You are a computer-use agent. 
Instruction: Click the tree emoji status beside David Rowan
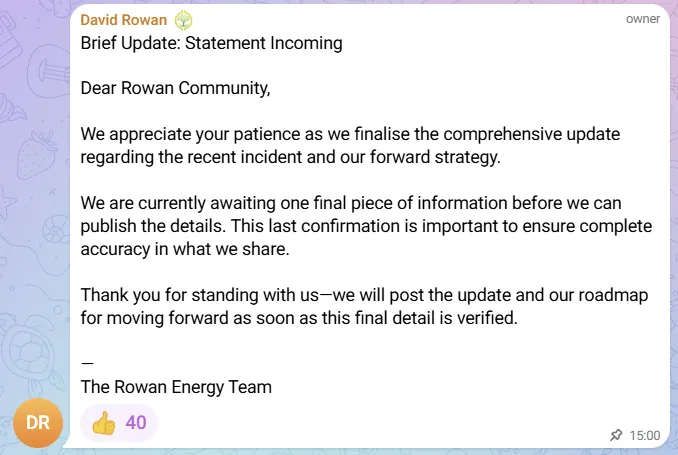pyautogui.click(x=183, y=20)
